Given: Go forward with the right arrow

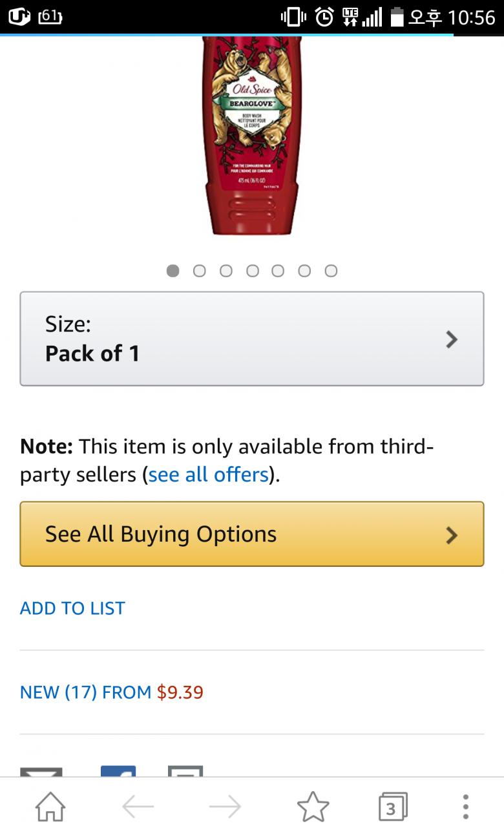Looking at the screenshot, I should coord(225,807).
